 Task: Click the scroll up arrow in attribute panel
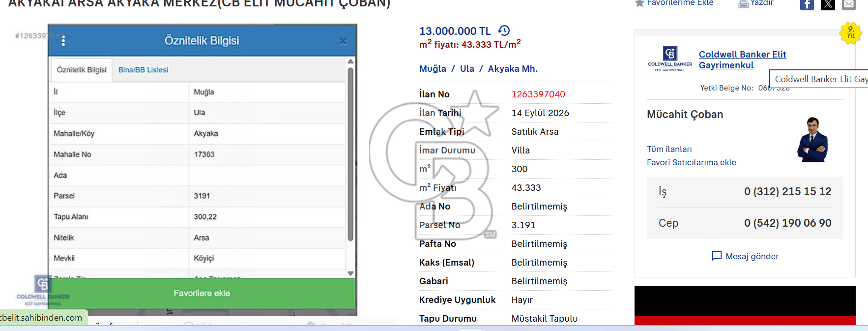click(x=350, y=61)
